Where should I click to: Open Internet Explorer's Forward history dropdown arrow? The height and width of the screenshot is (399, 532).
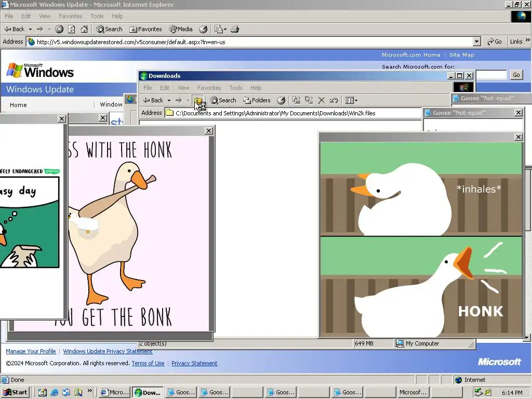click(49, 29)
